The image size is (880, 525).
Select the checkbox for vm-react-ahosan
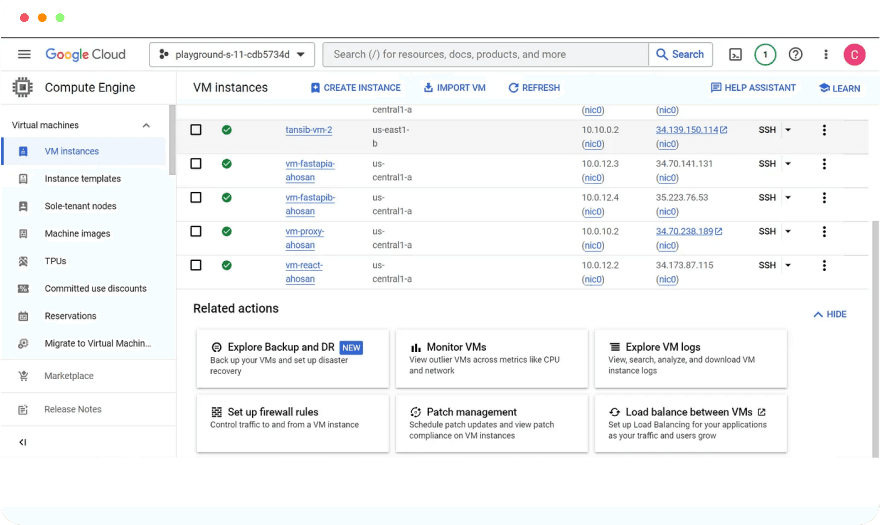point(196,264)
